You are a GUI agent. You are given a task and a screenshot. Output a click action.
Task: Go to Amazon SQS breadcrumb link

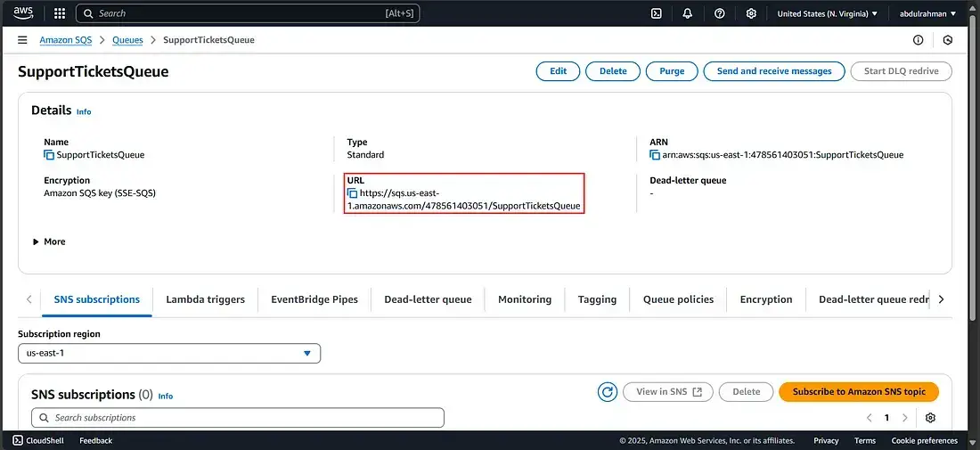pos(66,40)
